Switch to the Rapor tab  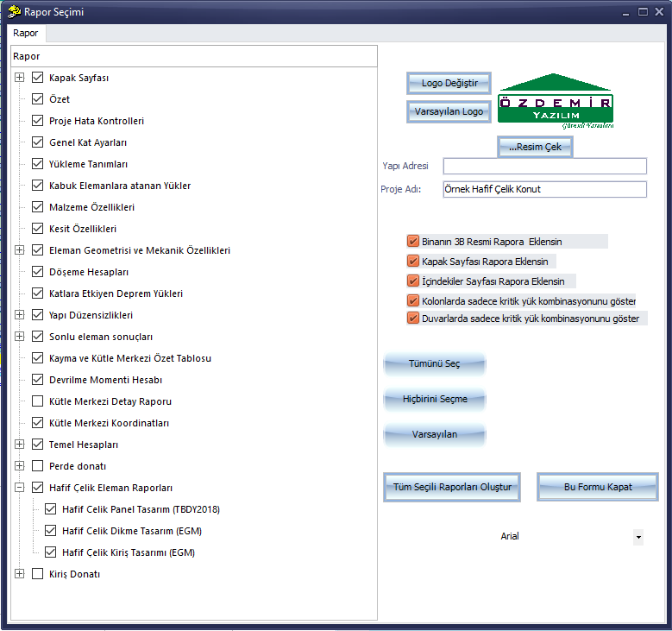click(26, 33)
